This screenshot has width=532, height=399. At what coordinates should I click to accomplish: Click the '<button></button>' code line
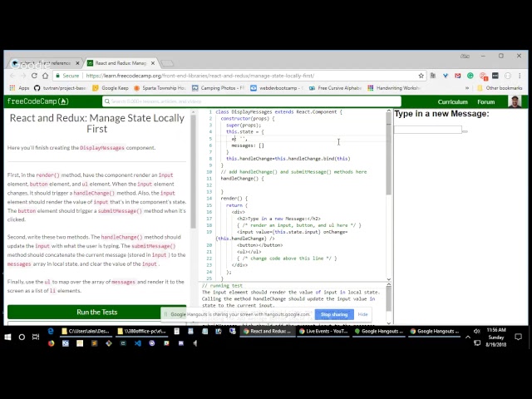tap(259, 245)
